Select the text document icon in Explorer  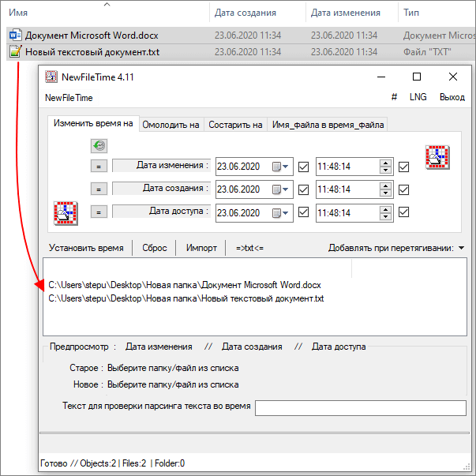tap(15, 51)
